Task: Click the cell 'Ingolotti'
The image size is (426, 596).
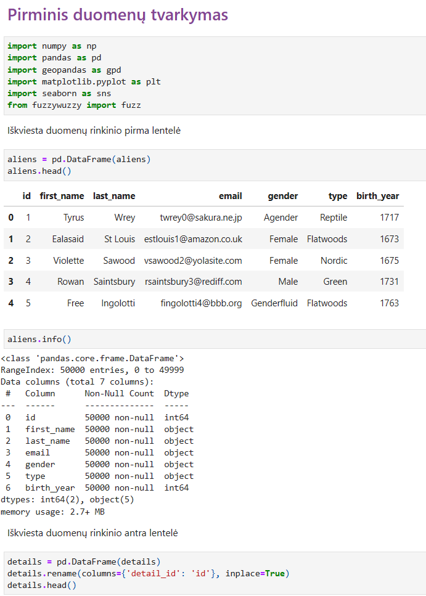Action: [x=118, y=303]
